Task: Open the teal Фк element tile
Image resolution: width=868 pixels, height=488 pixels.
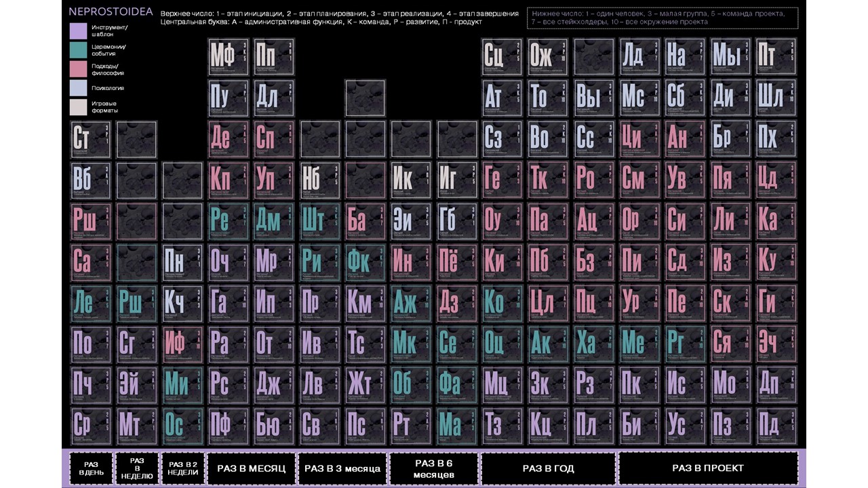Action: pyautogui.click(x=366, y=262)
